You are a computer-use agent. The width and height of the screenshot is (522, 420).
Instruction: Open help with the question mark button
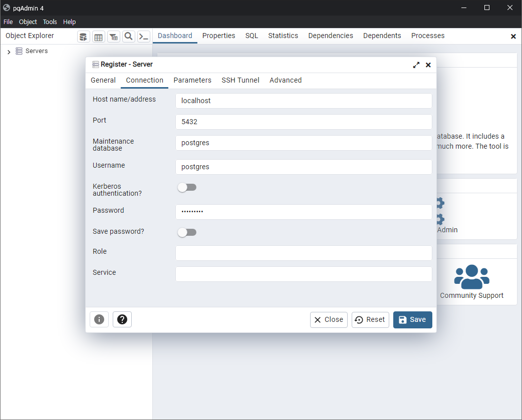point(122,319)
